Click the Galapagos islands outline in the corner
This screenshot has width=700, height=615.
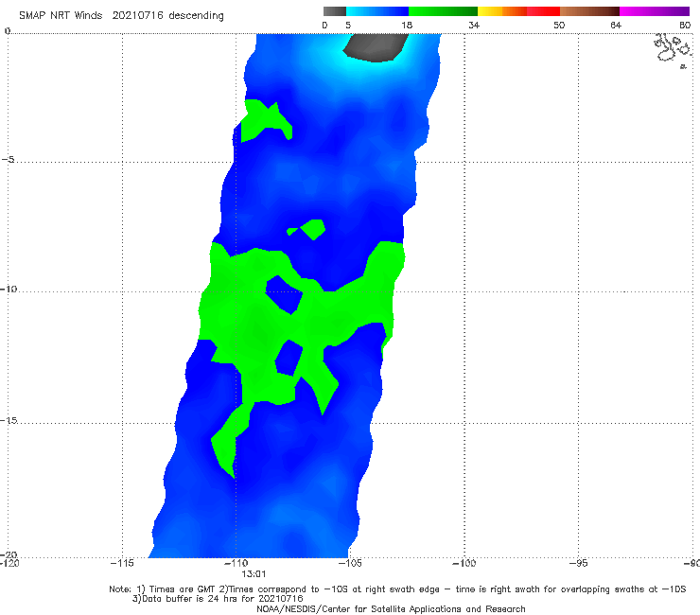tap(674, 50)
